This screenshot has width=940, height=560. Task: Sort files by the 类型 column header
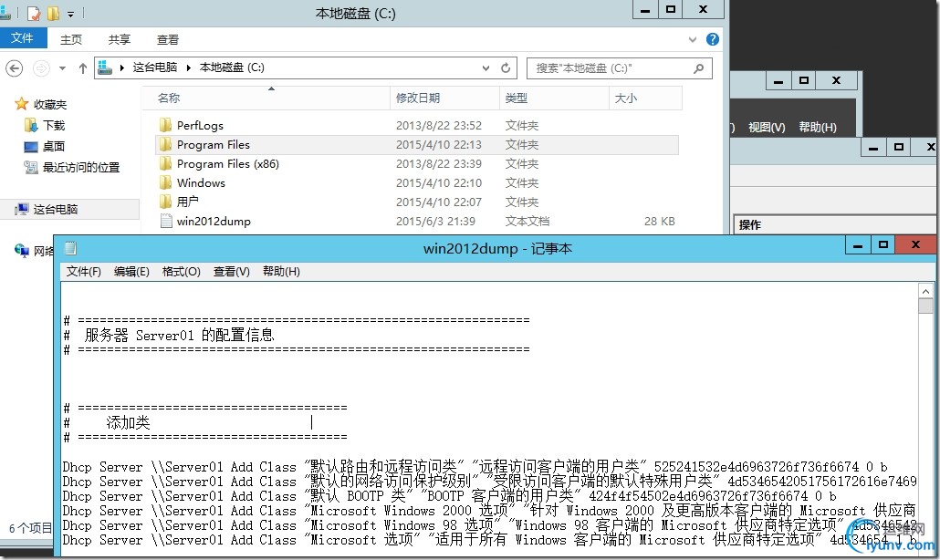pos(554,99)
